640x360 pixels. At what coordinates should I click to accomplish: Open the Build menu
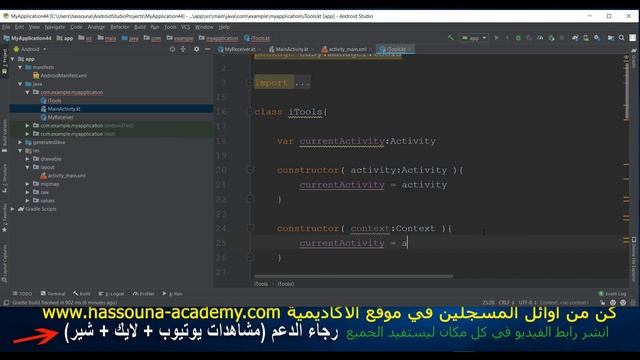(x=140, y=27)
